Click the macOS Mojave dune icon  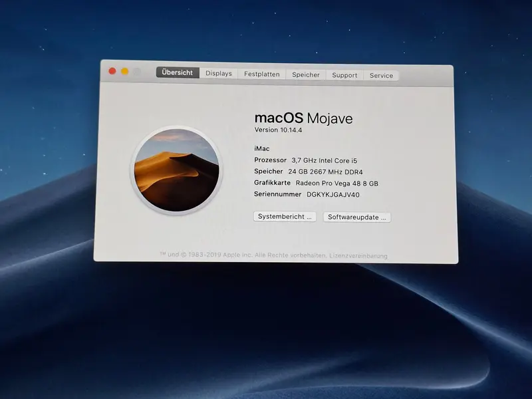(x=176, y=170)
